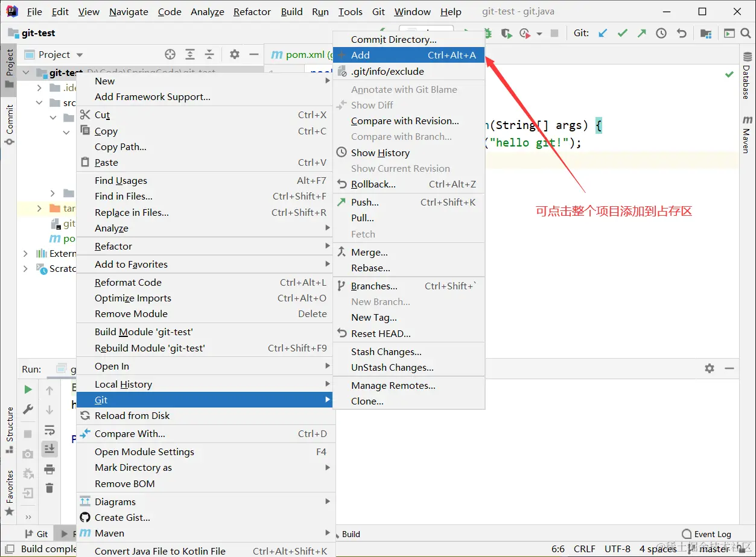The height and width of the screenshot is (557, 756).
Task: Toggle scroll to end in Run panel
Action: (x=49, y=448)
